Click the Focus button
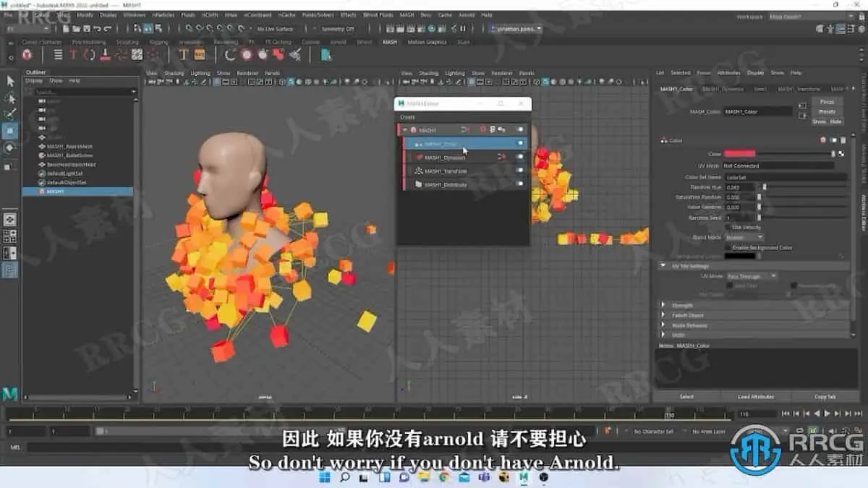 (827, 102)
